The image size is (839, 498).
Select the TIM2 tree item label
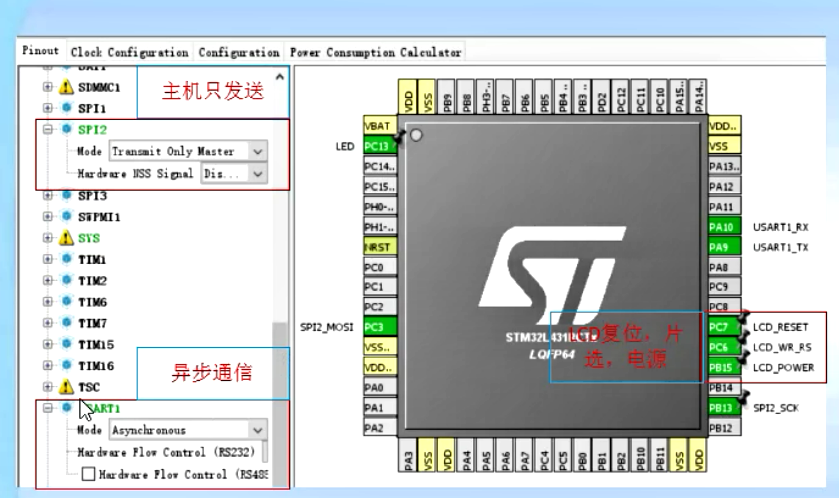(93, 281)
